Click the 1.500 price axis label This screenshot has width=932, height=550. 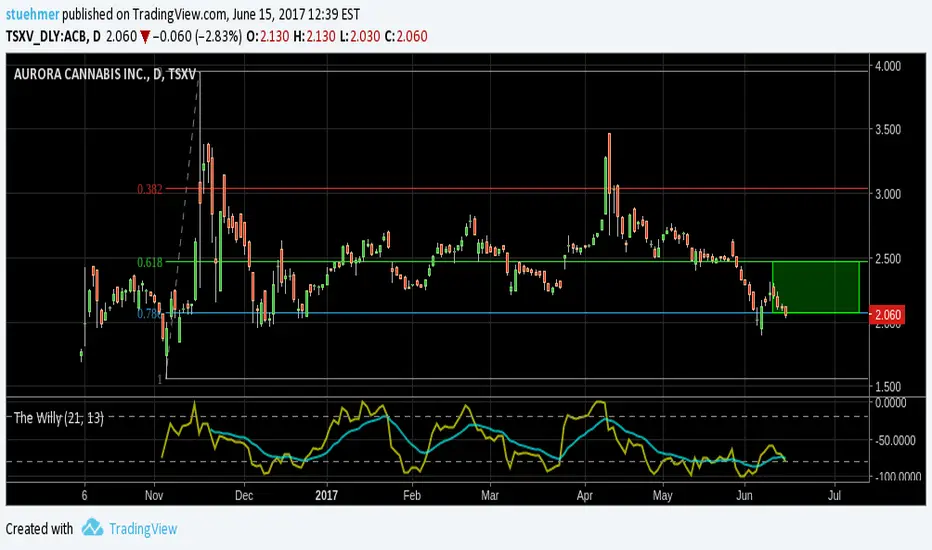(887, 386)
